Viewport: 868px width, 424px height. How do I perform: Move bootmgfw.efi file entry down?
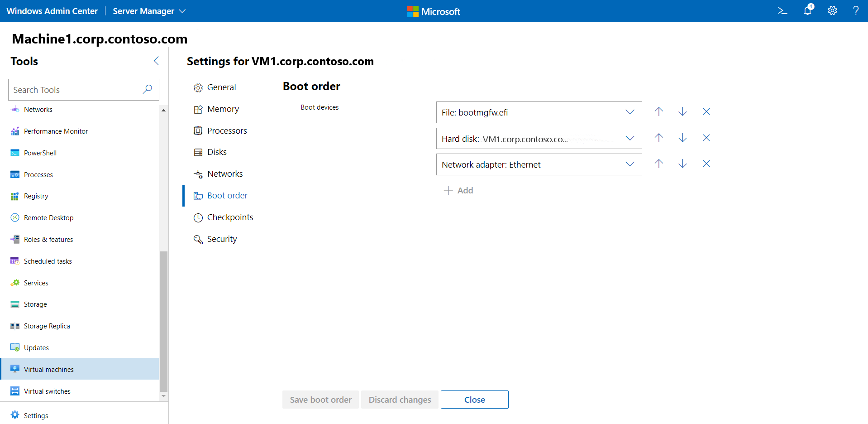pyautogui.click(x=682, y=112)
